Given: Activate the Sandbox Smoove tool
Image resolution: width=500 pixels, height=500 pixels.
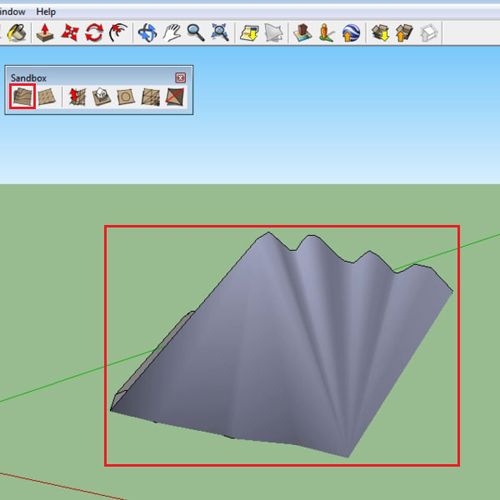Looking at the screenshot, I should [x=77, y=97].
